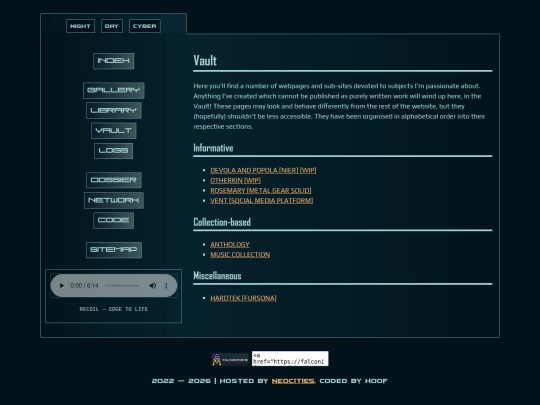Click the 0:00 / 6:14 time display
This screenshot has width=540, height=405.
coord(84,285)
